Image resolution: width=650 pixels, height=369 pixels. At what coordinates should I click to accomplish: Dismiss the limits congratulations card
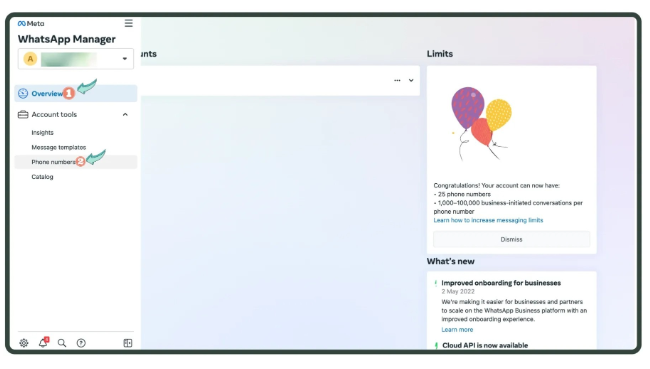point(512,239)
